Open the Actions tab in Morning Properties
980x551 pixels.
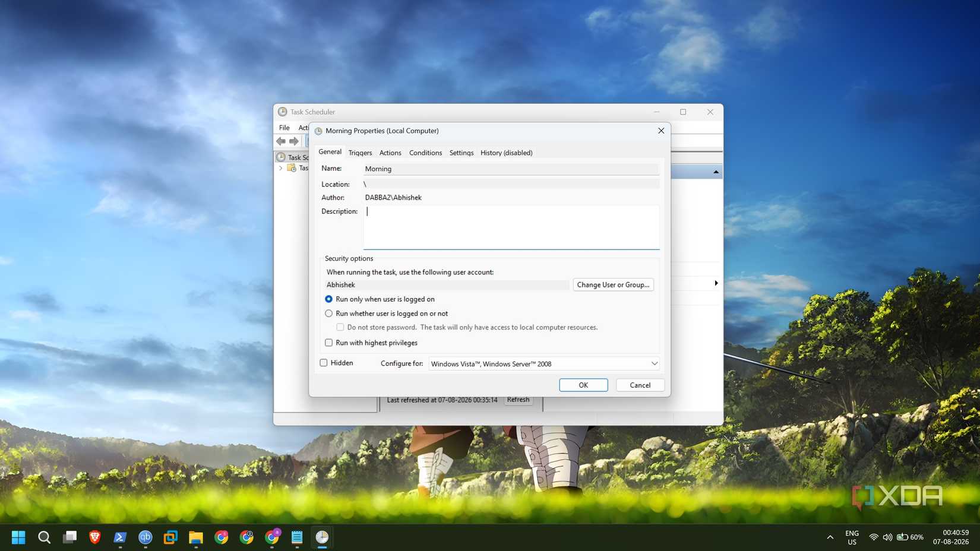[x=390, y=153]
